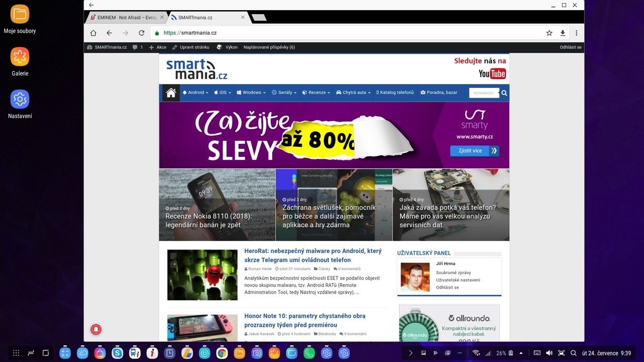644x362 pixels.
Task: Open the Chrome three-dot menu
Action: click(x=577, y=33)
